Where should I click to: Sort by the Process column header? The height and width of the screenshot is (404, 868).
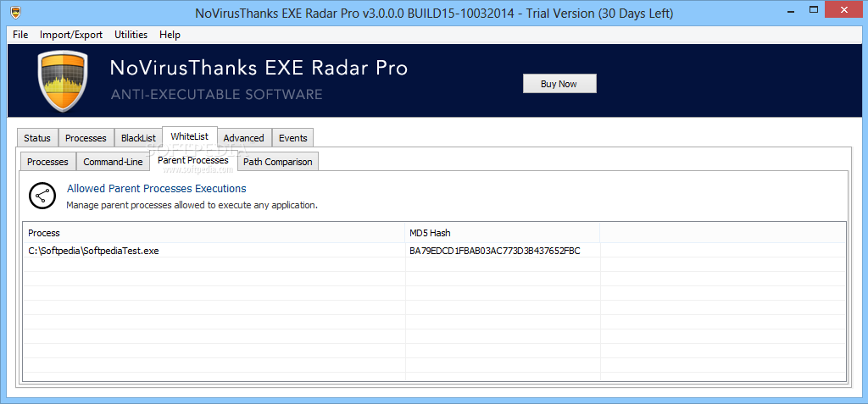(x=214, y=233)
